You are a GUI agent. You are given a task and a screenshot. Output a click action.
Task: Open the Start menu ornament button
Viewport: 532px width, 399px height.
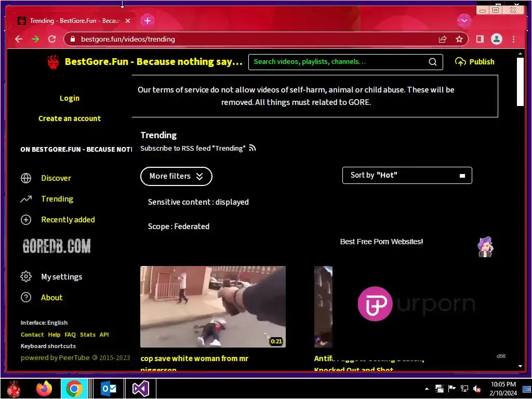point(14,389)
